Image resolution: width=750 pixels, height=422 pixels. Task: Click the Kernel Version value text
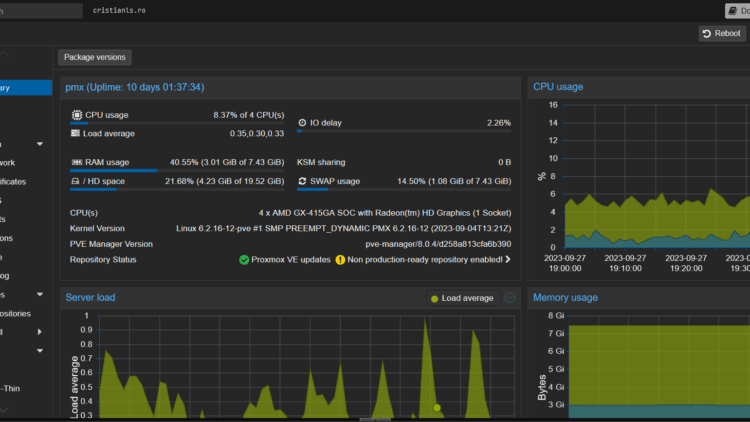pyautogui.click(x=343, y=229)
